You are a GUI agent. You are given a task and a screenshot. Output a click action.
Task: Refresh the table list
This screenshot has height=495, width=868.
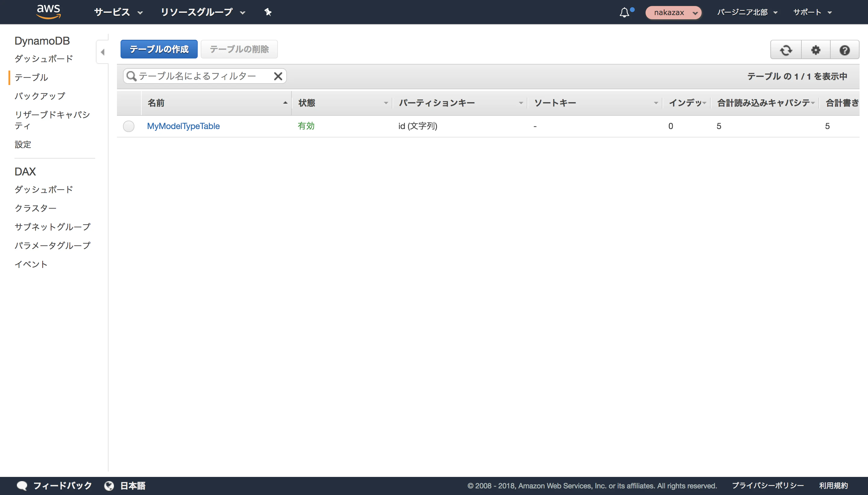tap(786, 50)
